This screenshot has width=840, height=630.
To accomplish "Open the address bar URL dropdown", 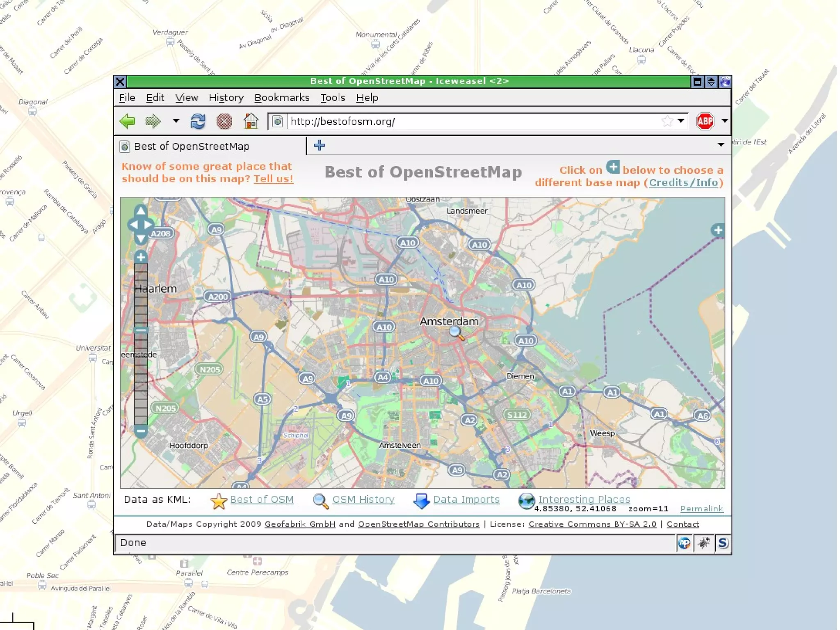I will (x=681, y=121).
